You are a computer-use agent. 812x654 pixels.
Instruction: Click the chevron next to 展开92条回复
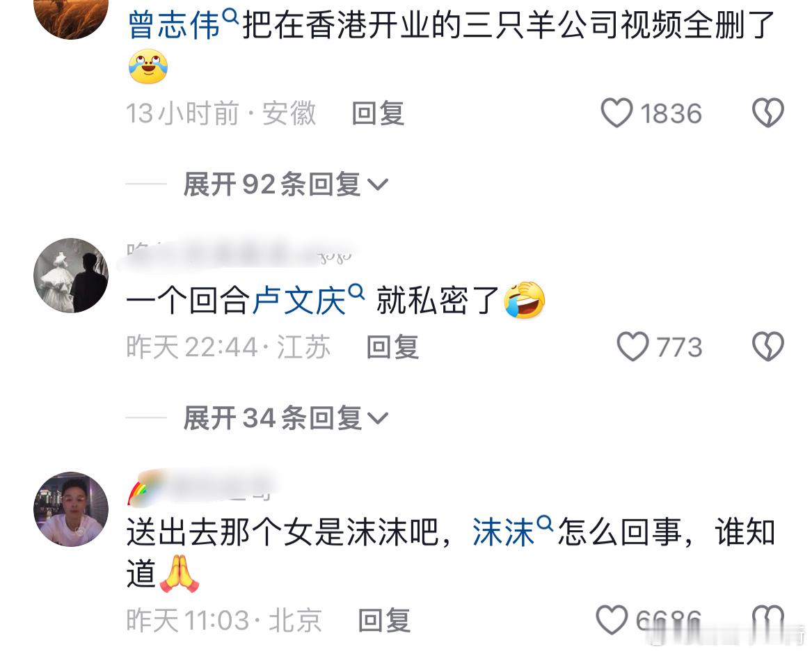pos(378,185)
